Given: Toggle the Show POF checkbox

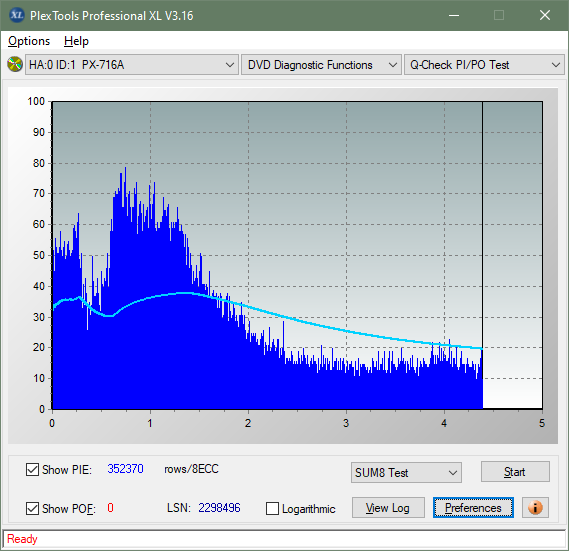Looking at the screenshot, I should (32, 508).
